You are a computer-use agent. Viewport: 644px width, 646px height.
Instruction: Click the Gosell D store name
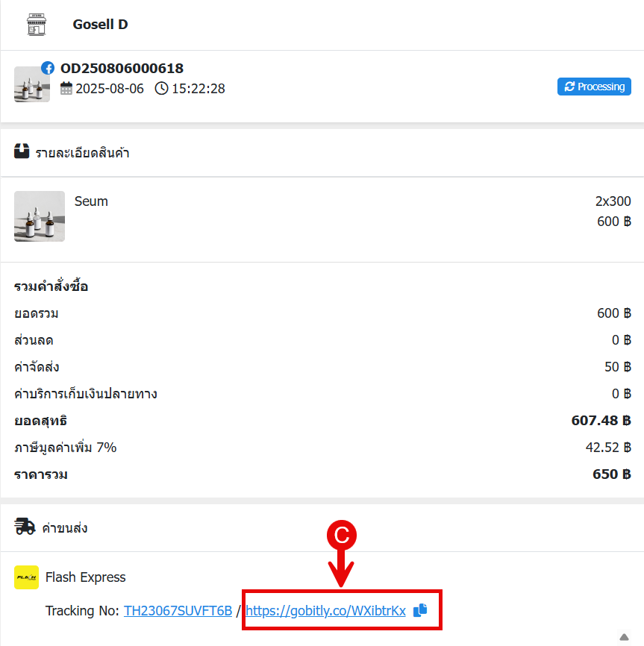point(100,25)
